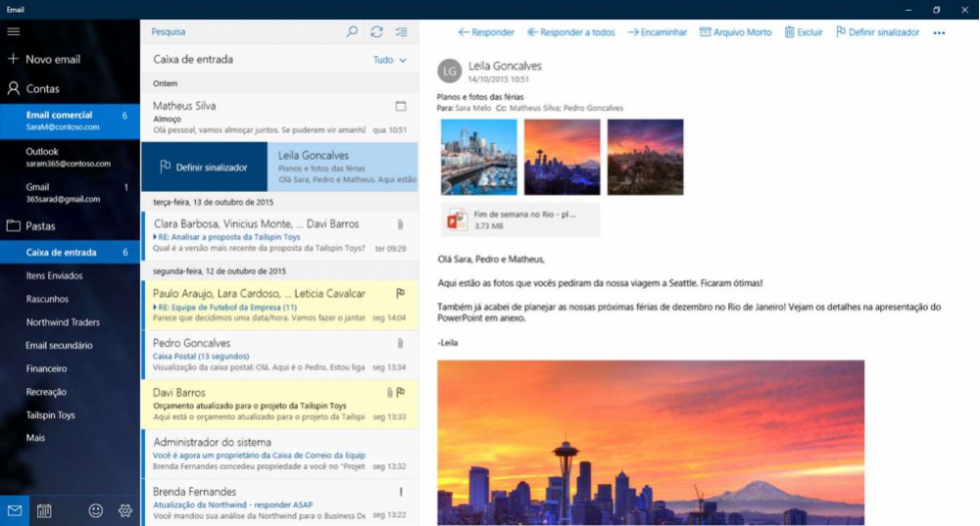Image resolution: width=980 pixels, height=526 pixels.
Task: Archive message using Arquivo Morto
Action: coord(735,32)
